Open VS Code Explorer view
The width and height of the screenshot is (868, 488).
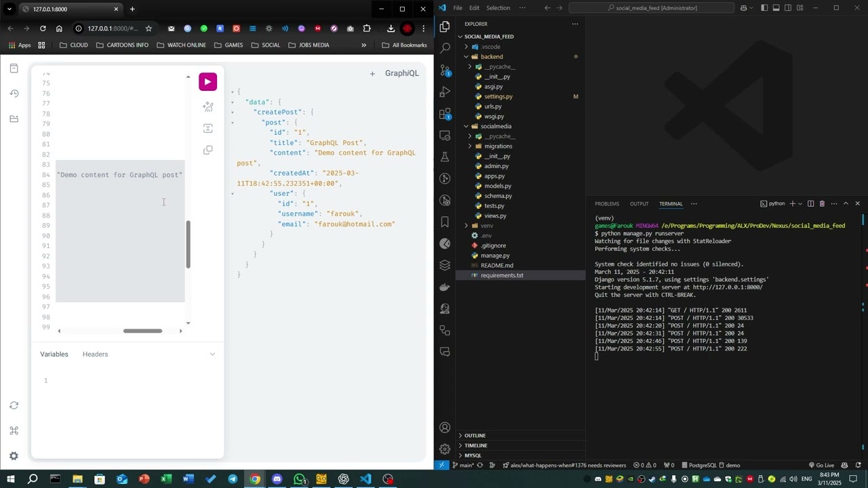[x=445, y=27]
